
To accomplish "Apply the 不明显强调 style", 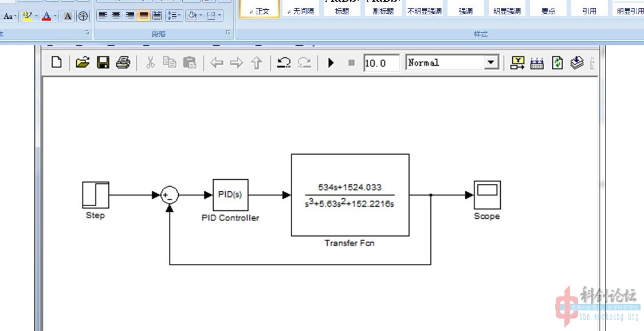I will click(424, 9).
